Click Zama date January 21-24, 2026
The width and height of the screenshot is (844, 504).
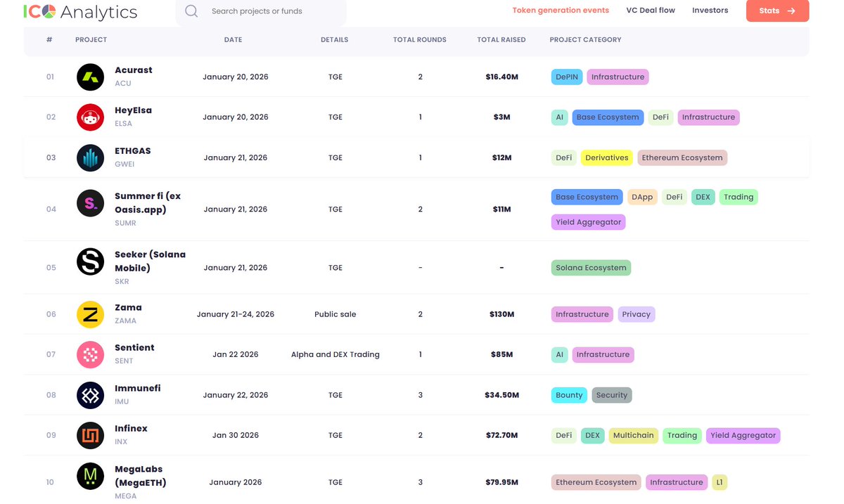(x=236, y=314)
